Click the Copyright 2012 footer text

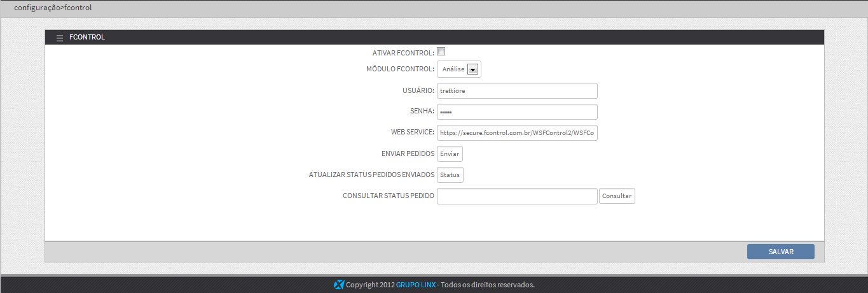click(x=370, y=285)
